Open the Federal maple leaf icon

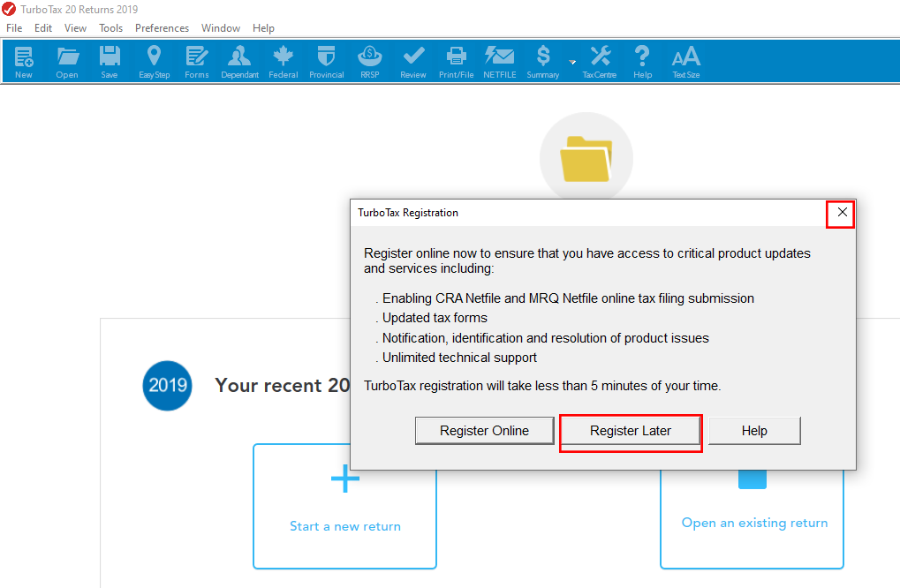284,62
